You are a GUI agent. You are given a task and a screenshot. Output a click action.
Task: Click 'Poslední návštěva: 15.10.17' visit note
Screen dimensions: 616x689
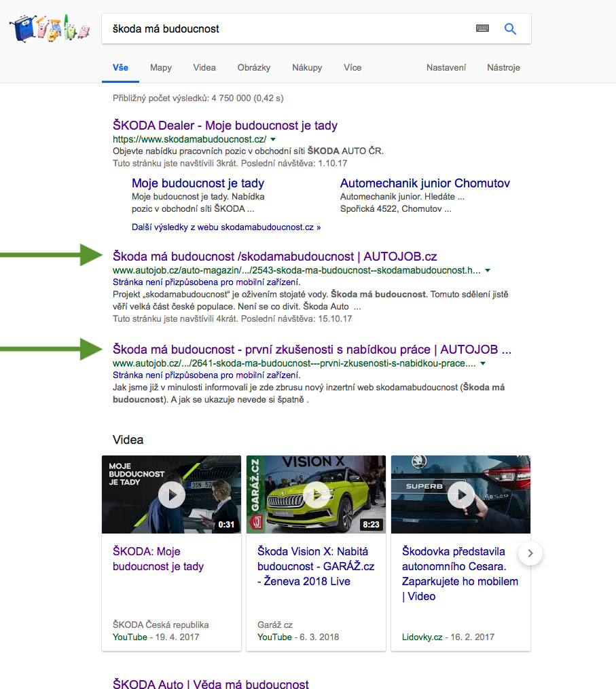[296, 319]
